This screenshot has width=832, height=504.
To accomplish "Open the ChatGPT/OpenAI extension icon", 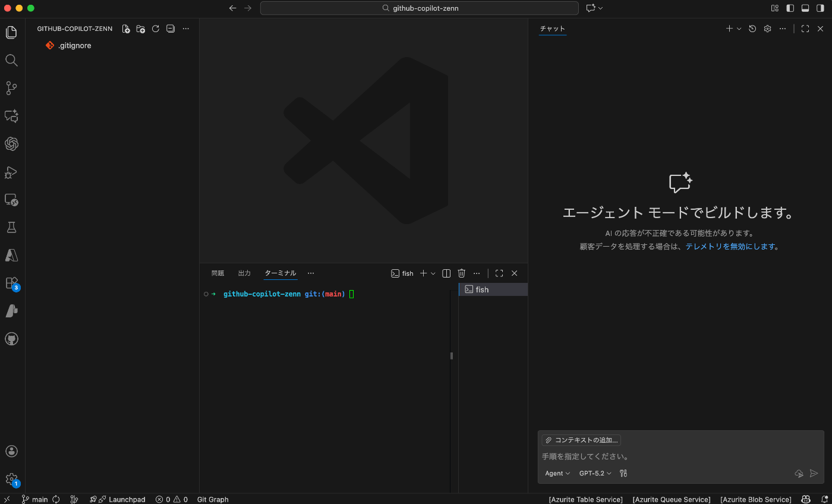I will click(11, 144).
